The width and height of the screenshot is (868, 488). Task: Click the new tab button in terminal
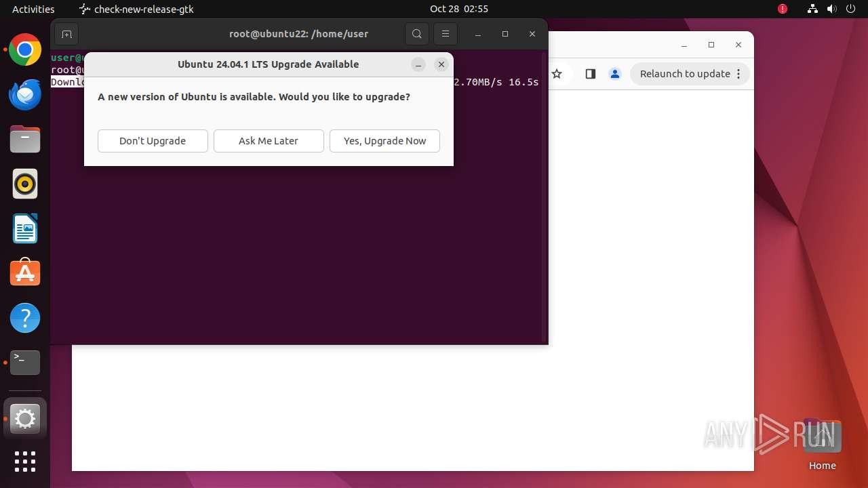(x=66, y=34)
